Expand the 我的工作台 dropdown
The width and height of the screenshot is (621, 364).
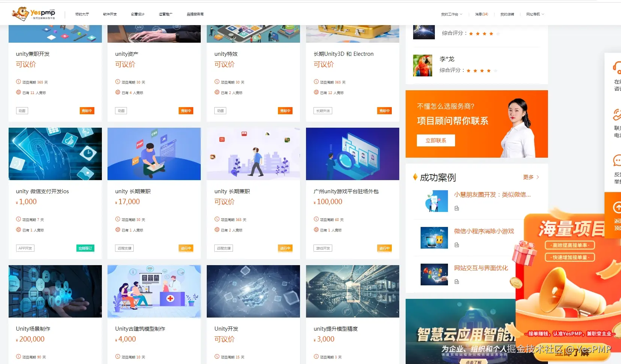(452, 14)
